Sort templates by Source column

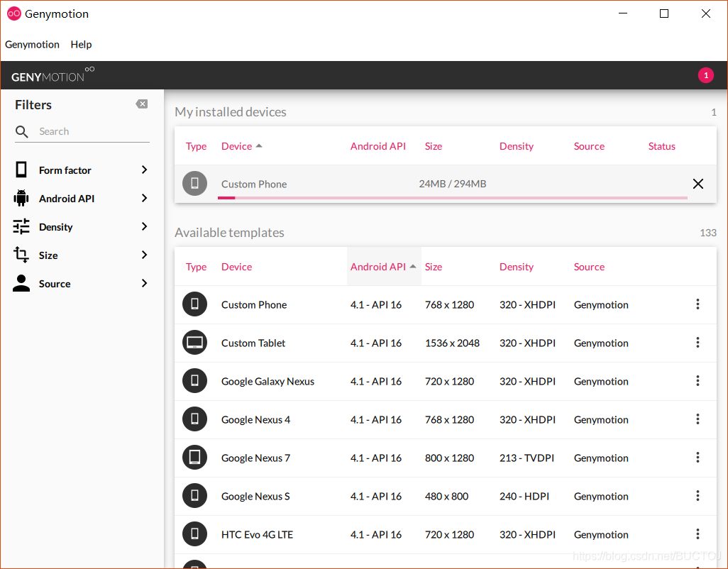tap(589, 267)
